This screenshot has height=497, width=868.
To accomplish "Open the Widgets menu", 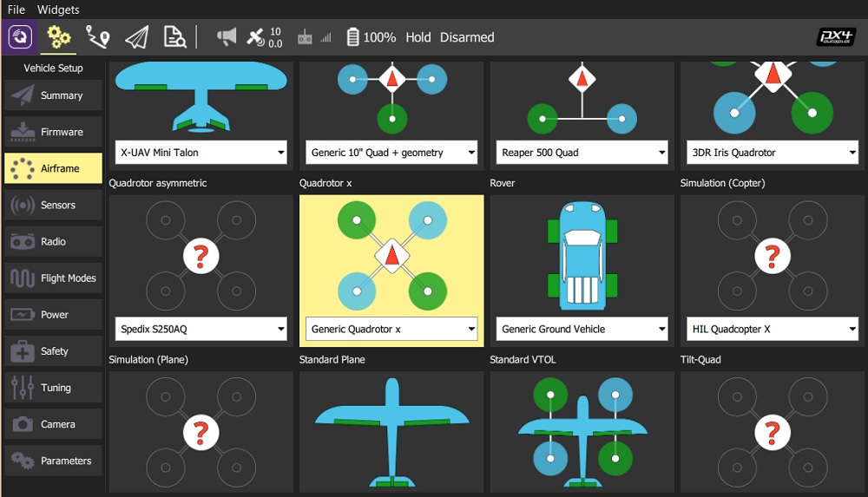I will pos(58,10).
